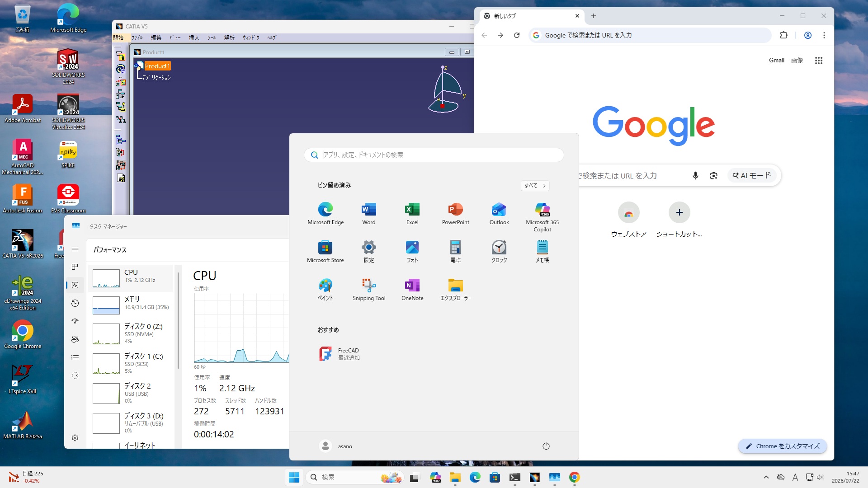Open Chrome's three-dot menu
This screenshot has width=868, height=488.
824,35
